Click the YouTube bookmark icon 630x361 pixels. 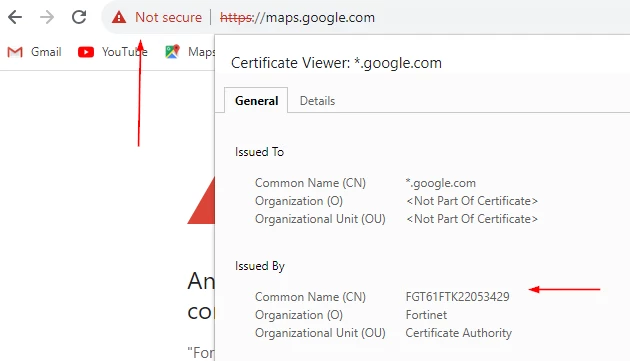[86, 52]
